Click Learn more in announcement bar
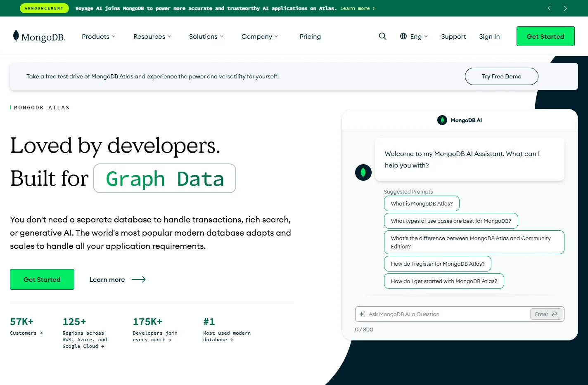Viewport: 588px width, 385px height. click(358, 8)
